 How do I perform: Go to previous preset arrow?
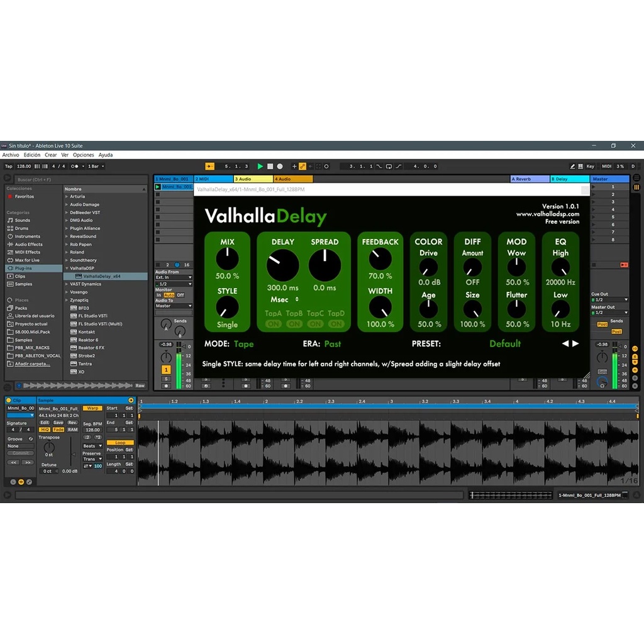pyautogui.click(x=565, y=343)
